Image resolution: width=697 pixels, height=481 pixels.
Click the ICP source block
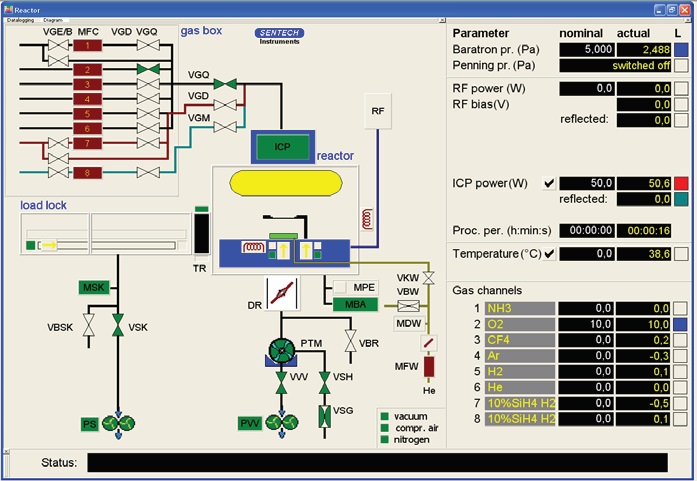[x=283, y=147]
